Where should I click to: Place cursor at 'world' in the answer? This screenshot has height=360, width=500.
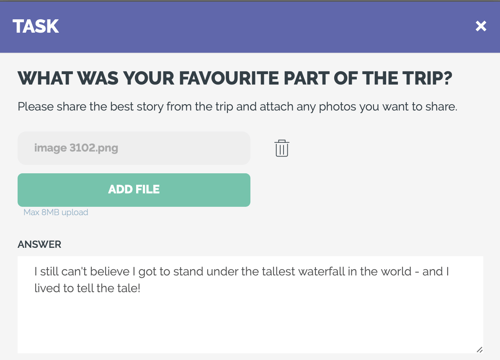point(396,272)
